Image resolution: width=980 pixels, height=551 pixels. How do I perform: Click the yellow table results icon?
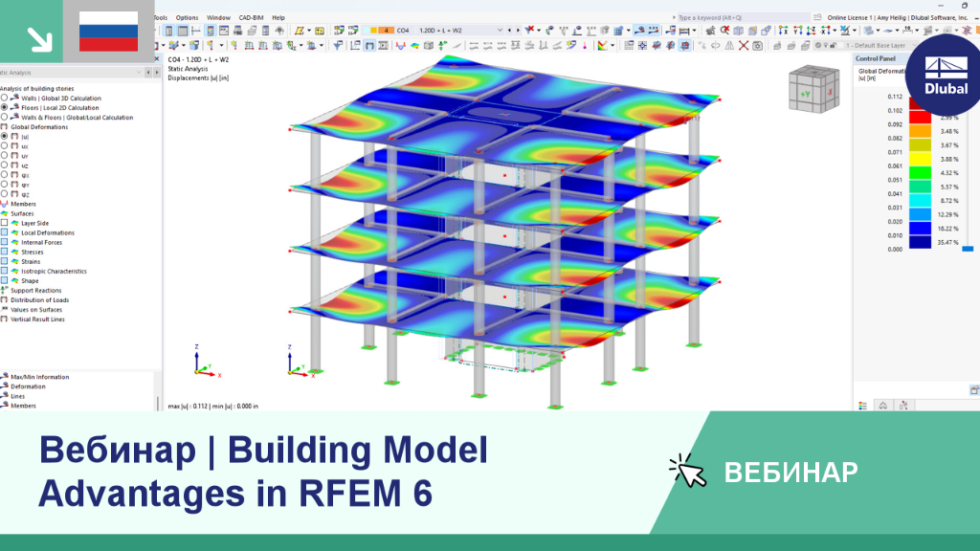pos(320,30)
